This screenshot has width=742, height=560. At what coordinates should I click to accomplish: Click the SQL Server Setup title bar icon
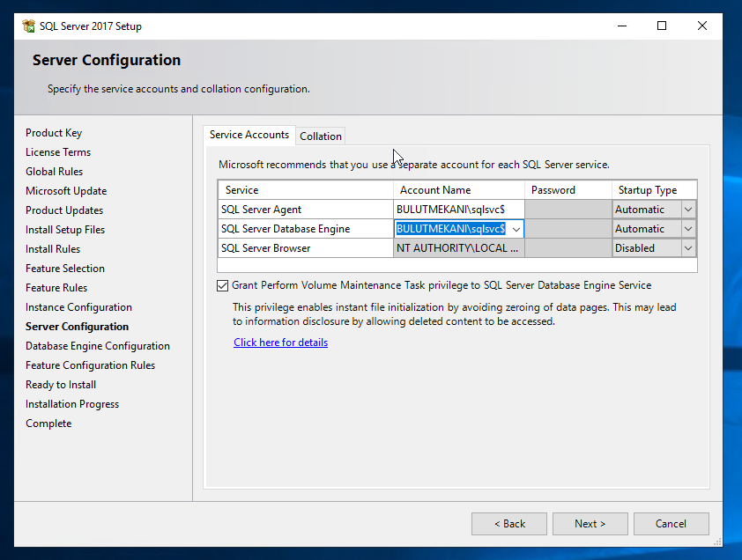point(28,26)
